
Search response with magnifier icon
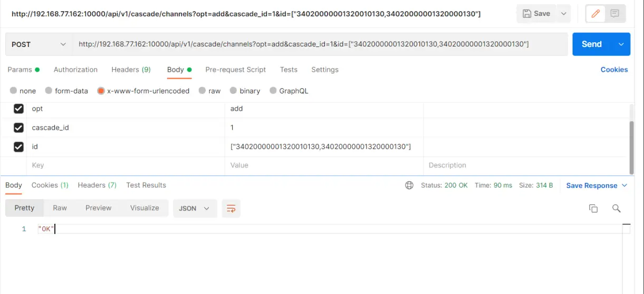(x=616, y=208)
